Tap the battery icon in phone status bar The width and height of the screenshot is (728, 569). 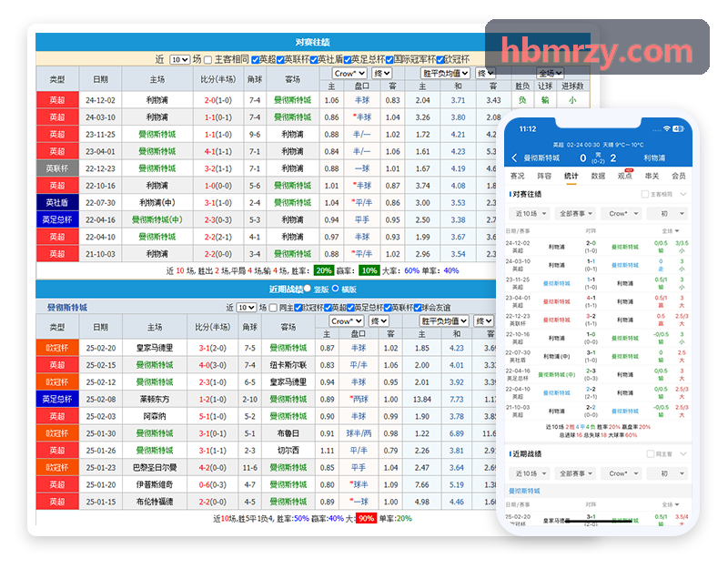coord(678,128)
